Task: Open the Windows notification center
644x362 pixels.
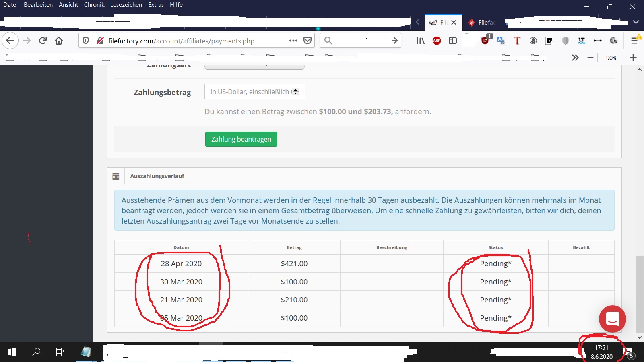Action: [630, 353]
